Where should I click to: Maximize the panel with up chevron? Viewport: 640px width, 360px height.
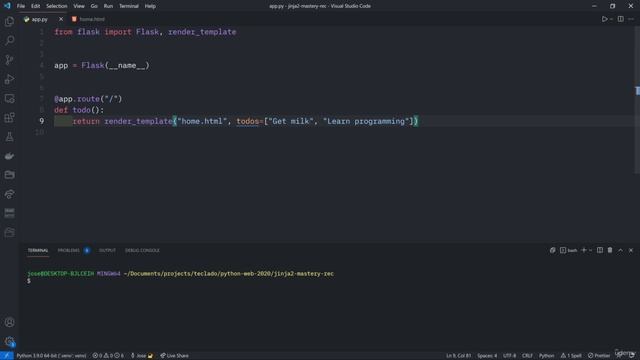click(620, 250)
